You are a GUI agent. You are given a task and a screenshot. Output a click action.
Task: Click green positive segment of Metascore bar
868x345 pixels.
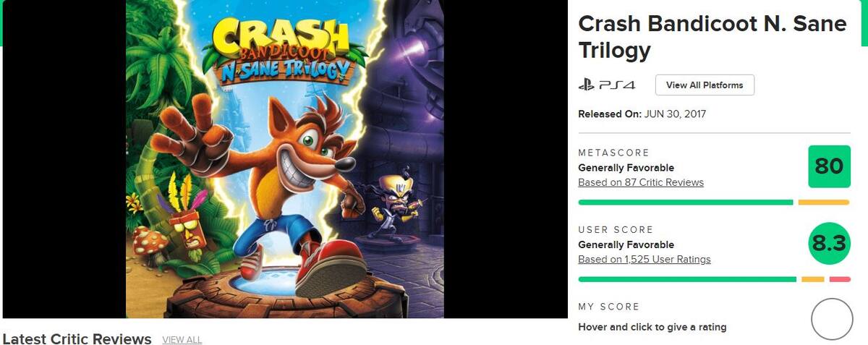pyautogui.click(x=686, y=203)
